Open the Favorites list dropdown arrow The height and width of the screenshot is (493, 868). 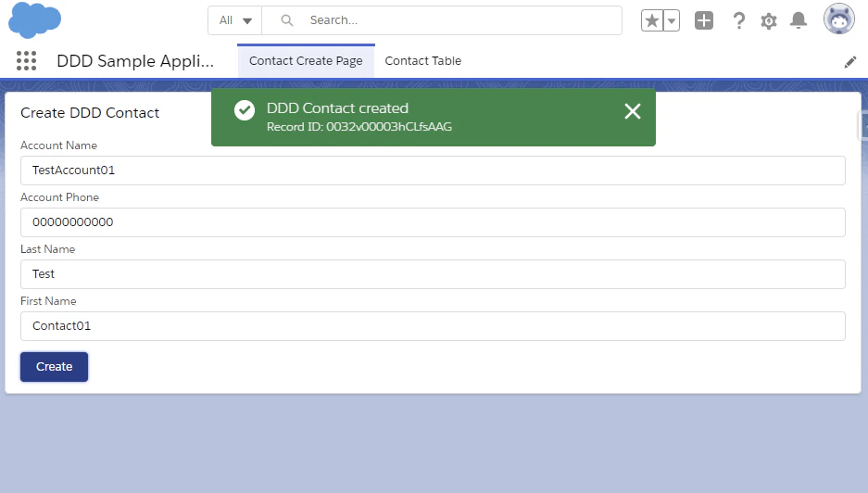672,21
